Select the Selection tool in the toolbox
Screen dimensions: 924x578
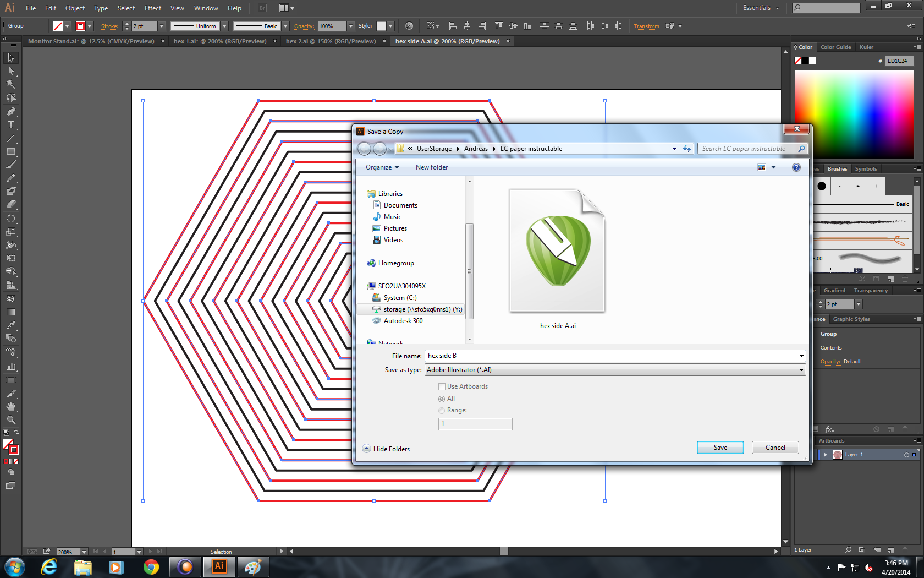tap(11, 58)
